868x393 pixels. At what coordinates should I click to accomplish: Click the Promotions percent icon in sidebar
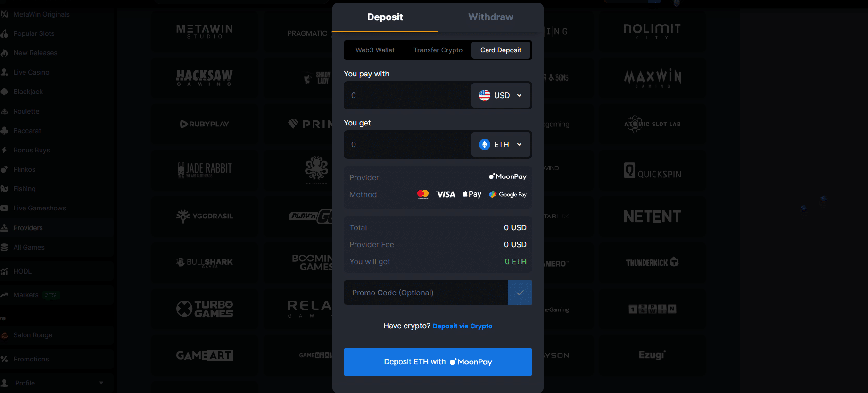[5, 359]
